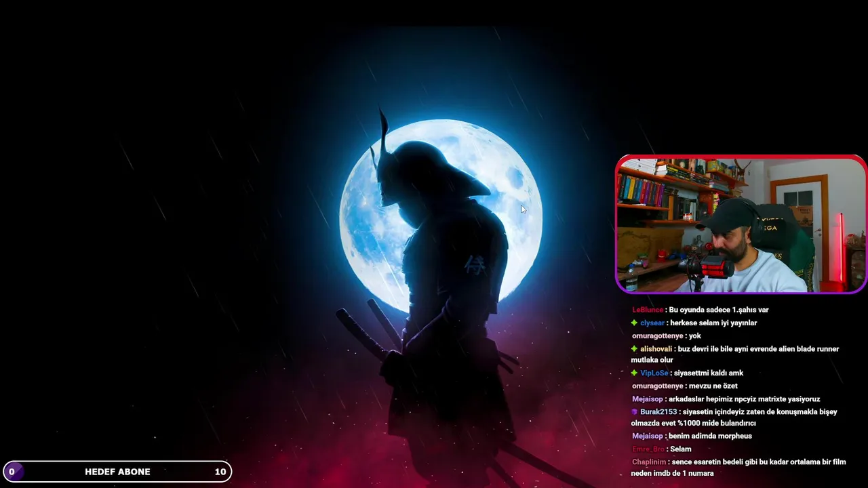868x488 pixels.
Task: Select Mejaisop username on the matrixte message
Action: tap(647, 399)
